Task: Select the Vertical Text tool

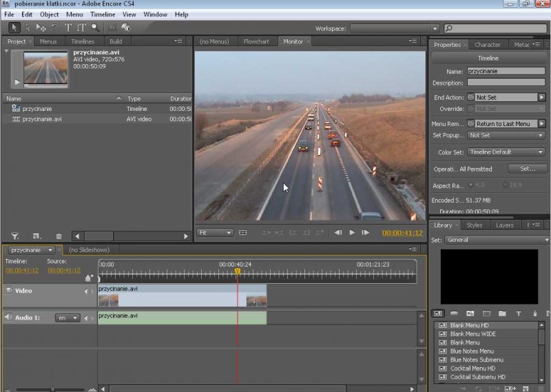Action: tap(81, 28)
